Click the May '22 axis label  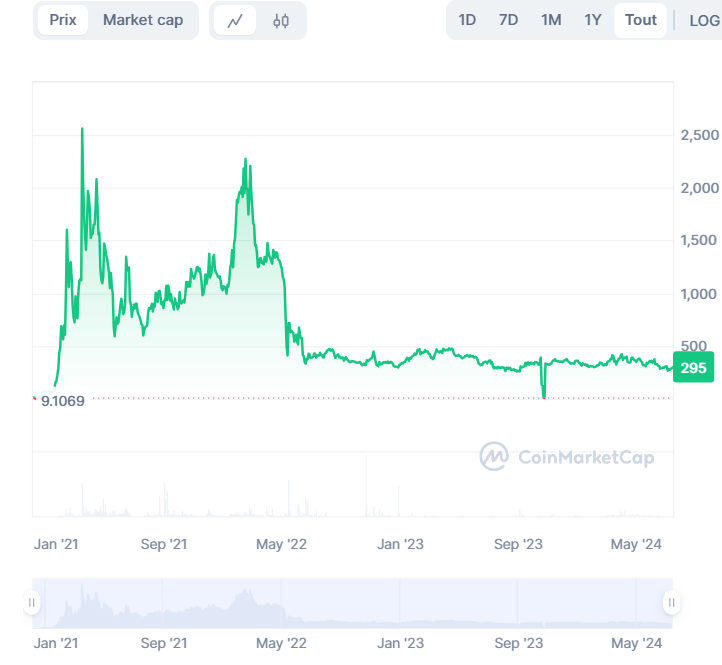pyautogui.click(x=282, y=544)
